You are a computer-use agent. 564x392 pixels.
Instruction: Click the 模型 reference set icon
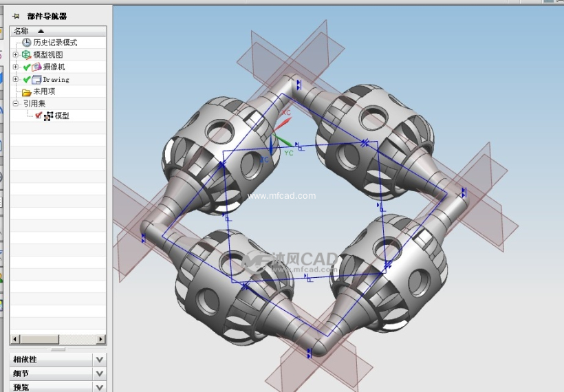pos(48,116)
